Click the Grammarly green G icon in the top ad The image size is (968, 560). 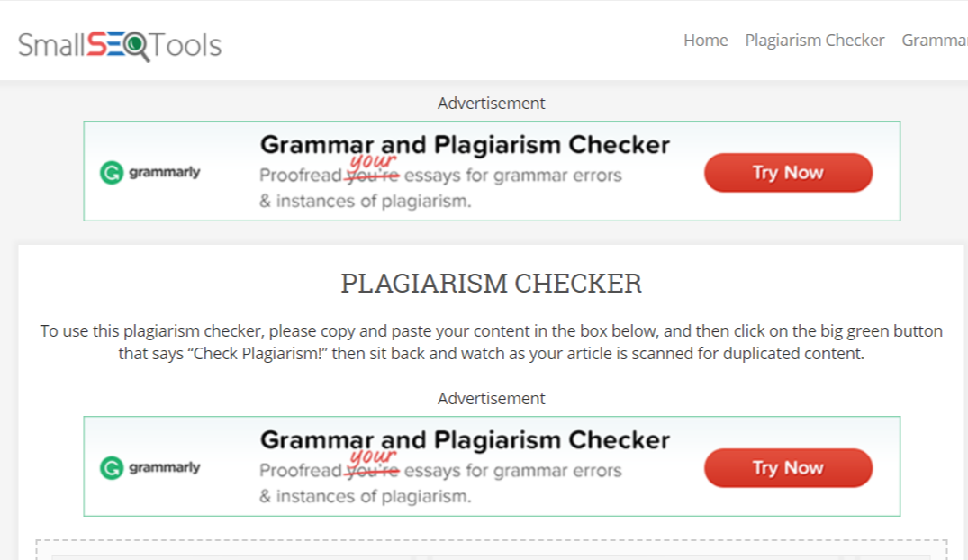pos(111,171)
